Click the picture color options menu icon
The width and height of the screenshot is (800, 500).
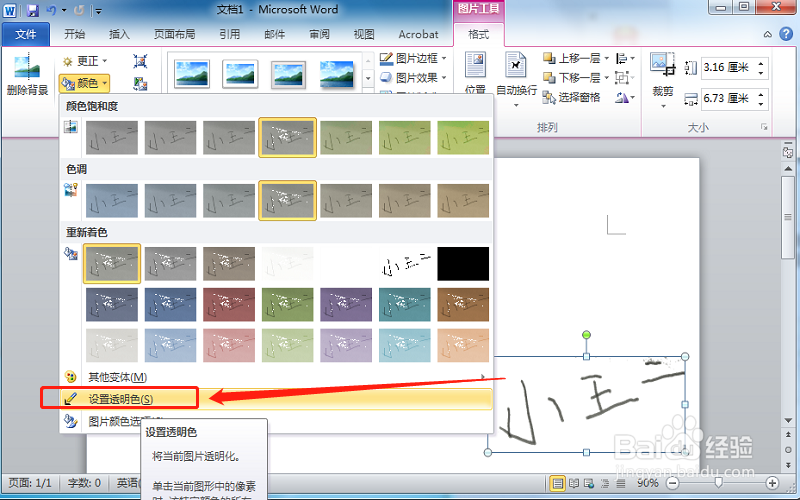[x=71, y=421]
